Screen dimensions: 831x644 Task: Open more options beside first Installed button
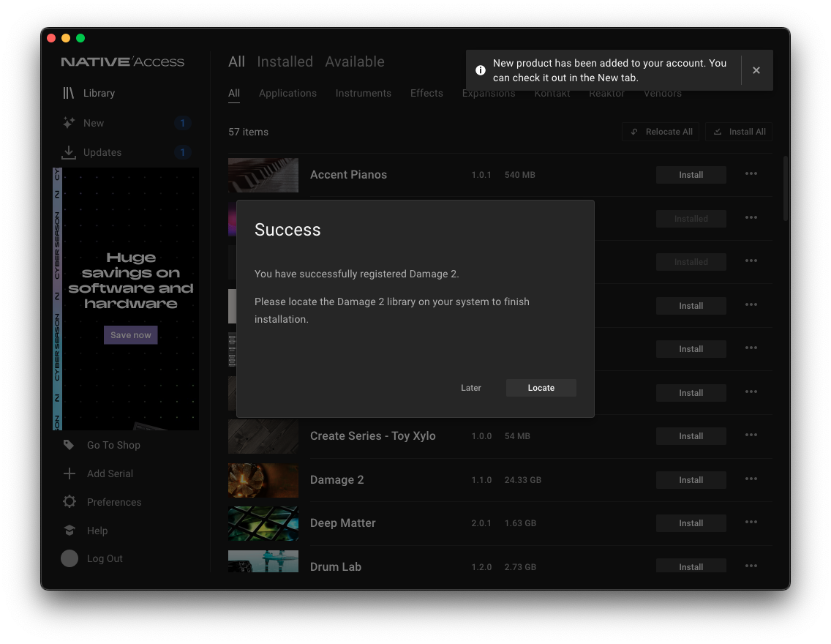[751, 218]
